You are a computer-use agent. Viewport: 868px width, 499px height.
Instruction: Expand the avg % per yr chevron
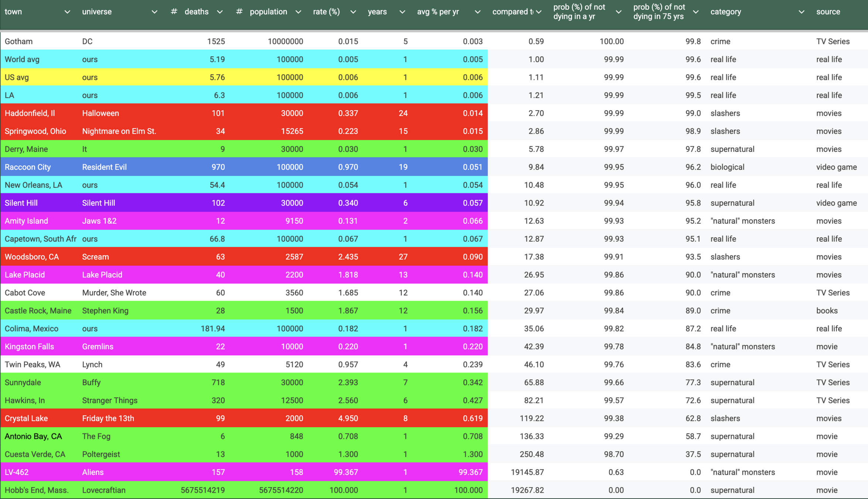(x=478, y=12)
